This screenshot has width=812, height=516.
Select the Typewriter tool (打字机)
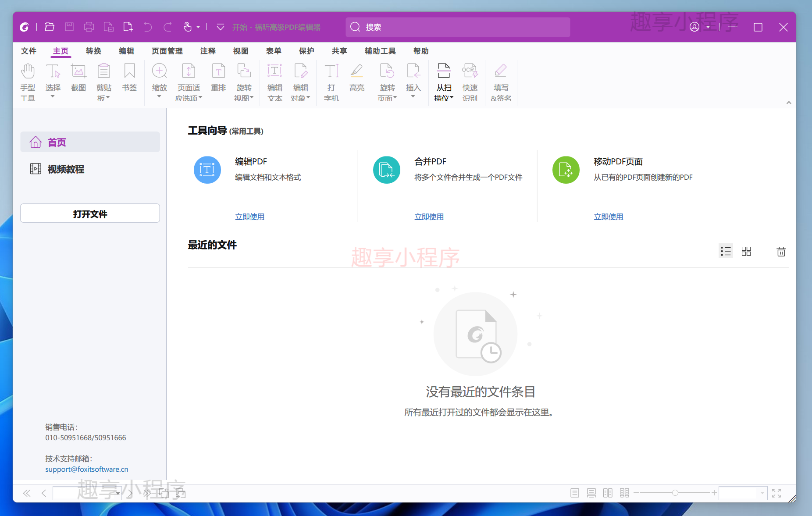click(x=331, y=82)
